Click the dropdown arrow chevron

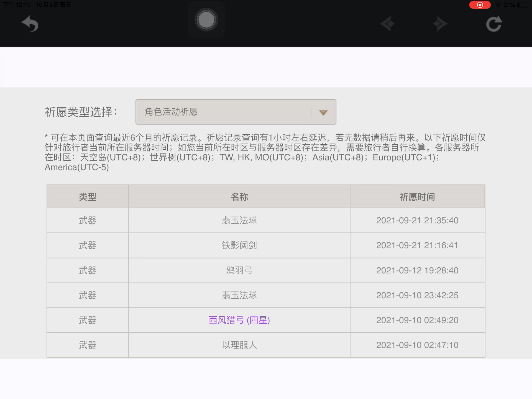tap(323, 112)
